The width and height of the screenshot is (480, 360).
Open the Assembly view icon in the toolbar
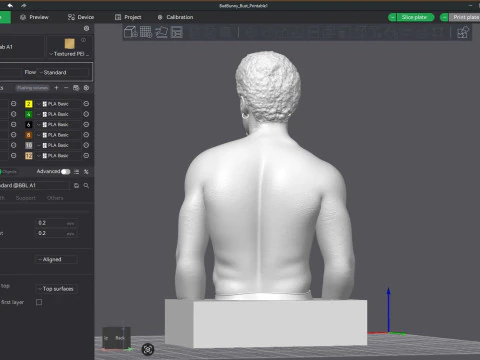tap(463, 32)
